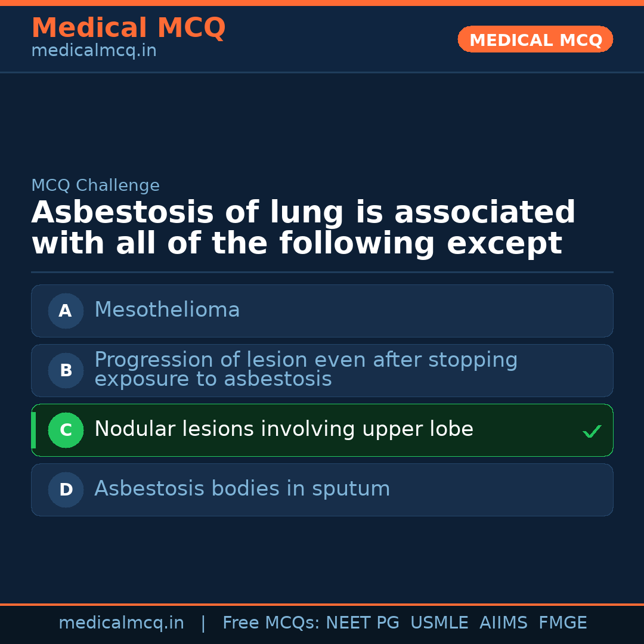Click the 'MCQ Challenge' label
Screen dimensions: 644x644
[x=95, y=185]
